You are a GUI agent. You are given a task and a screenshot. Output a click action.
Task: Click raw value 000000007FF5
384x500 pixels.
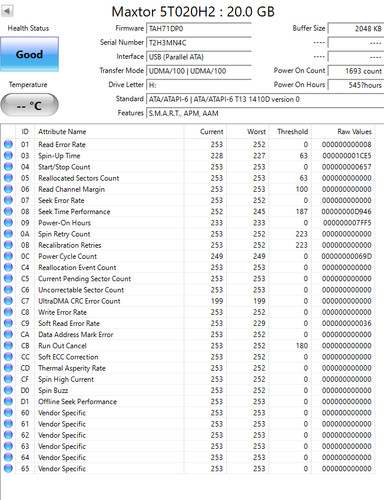click(x=347, y=223)
